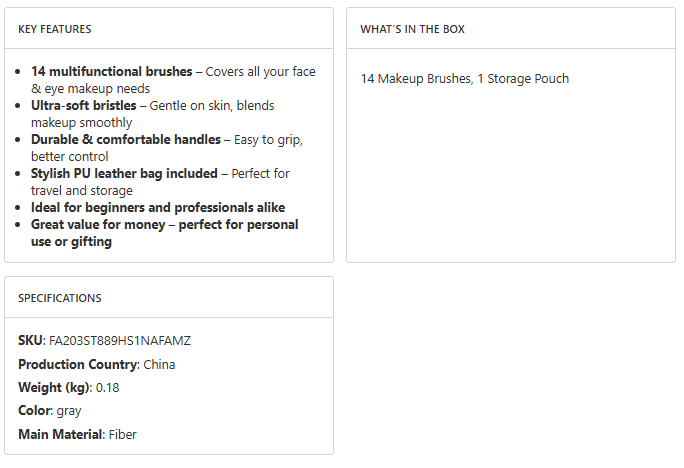Click 'Ideal for beginners and professionals alike'
This screenshot has height=468, width=684.
point(158,208)
